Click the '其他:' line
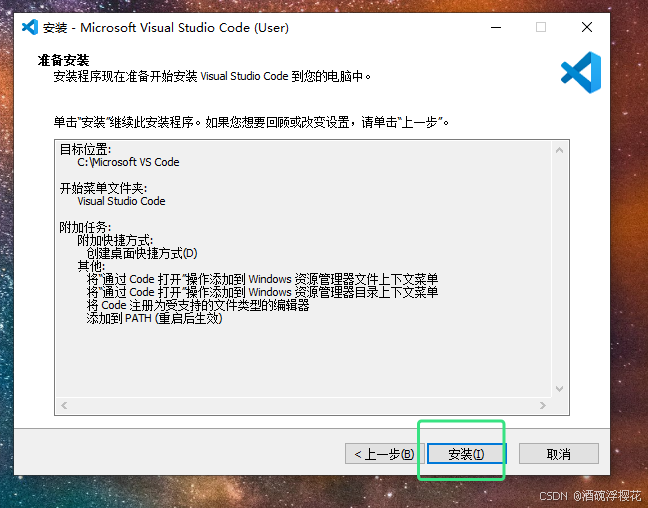Image resolution: width=648 pixels, height=508 pixels. pos(91,266)
